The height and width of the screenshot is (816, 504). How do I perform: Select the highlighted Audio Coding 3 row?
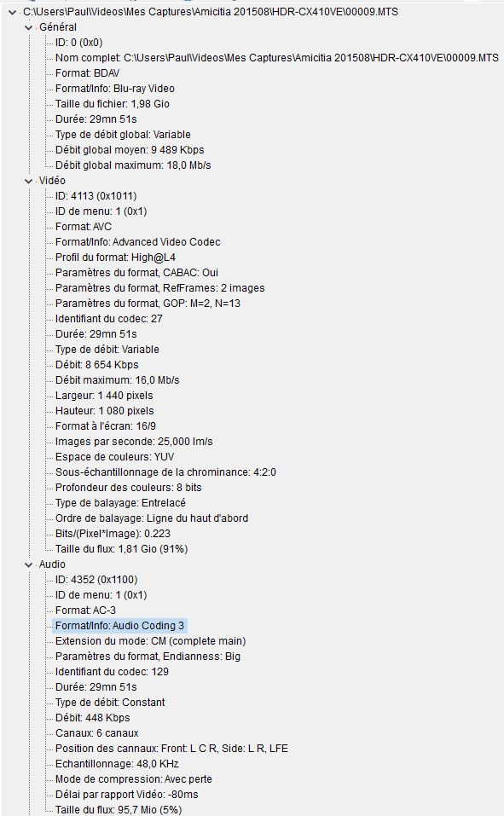[119, 626]
